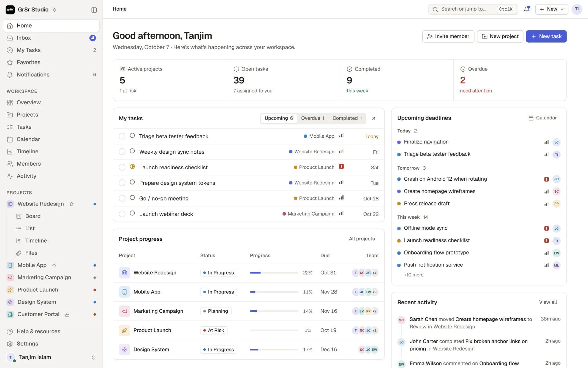Collapse the sidebar panel icon
The width and height of the screenshot is (588, 368).
[94, 10]
